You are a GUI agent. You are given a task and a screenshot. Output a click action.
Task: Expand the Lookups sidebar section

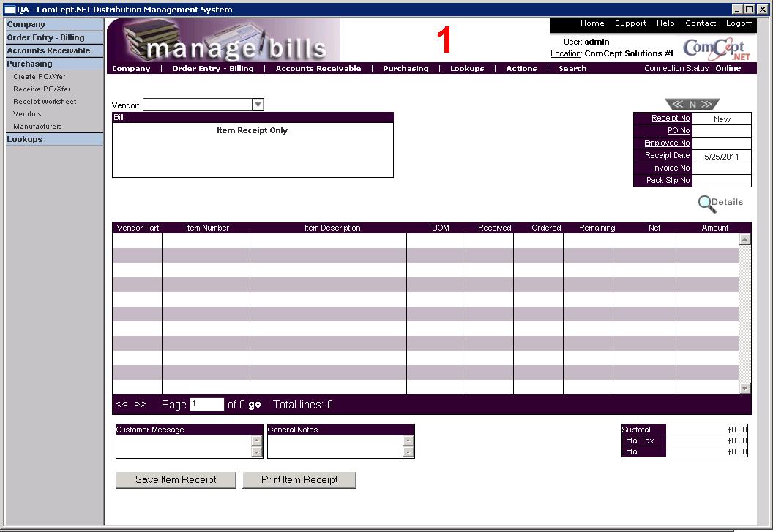tap(25, 139)
